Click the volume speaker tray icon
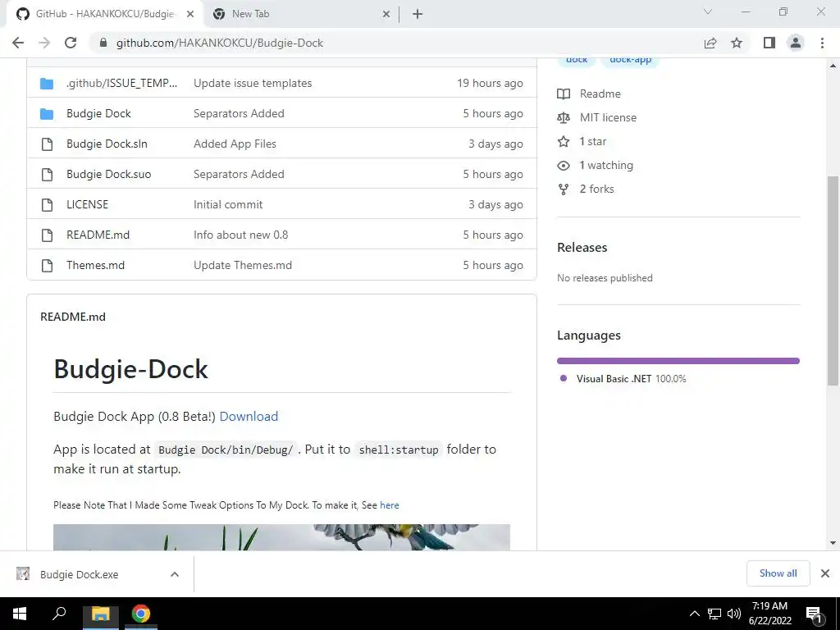The image size is (840, 630). [x=734, y=614]
